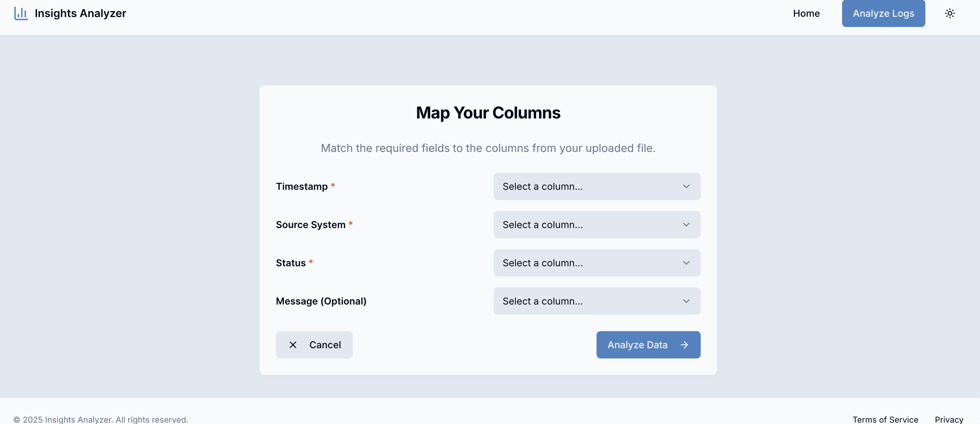Open the Source System column selector
Image resolution: width=980 pixels, height=424 pixels.
597,224
